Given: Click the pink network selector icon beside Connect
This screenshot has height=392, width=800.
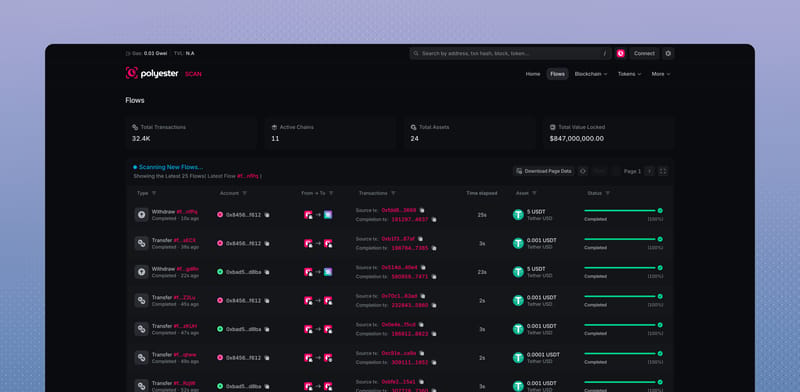Looking at the screenshot, I should pos(620,54).
